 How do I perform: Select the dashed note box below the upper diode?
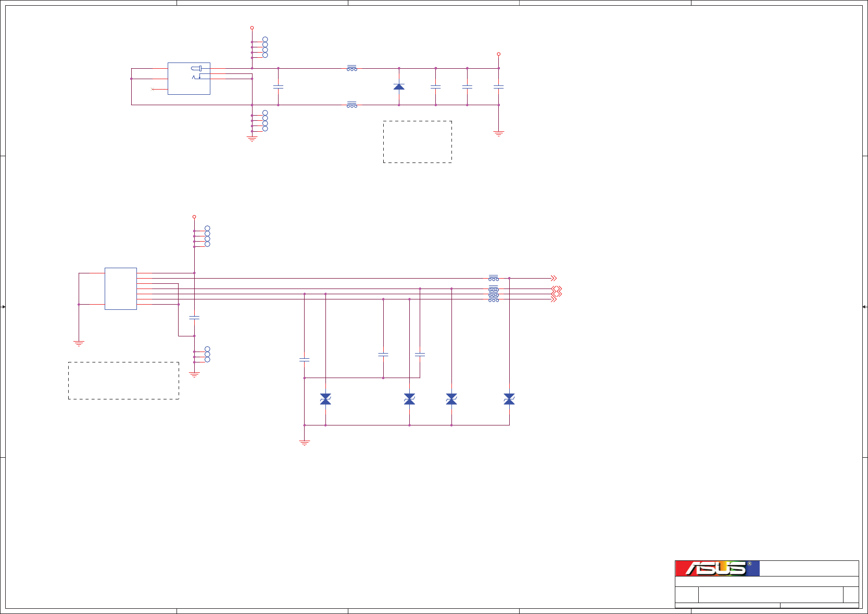pyautogui.click(x=418, y=142)
